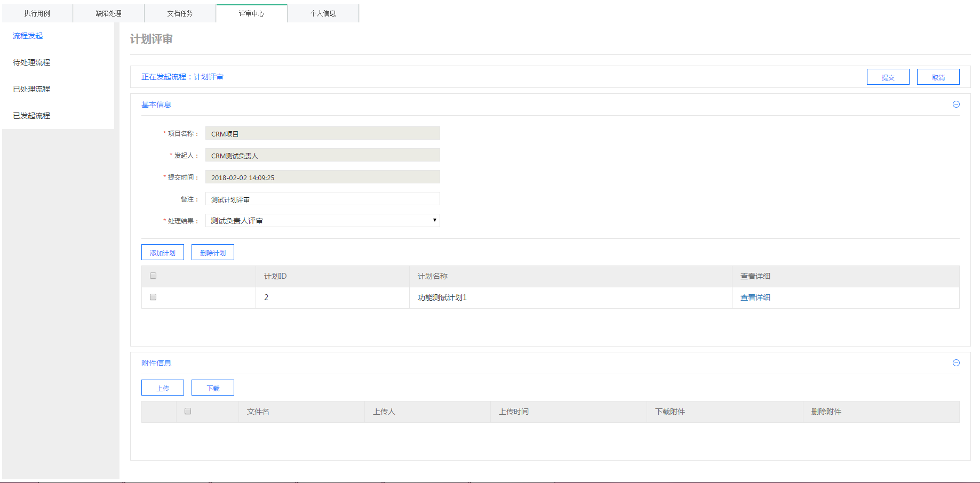The image size is (980, 483).
Task: Tick the select-all checkbox in plan table header
Action: pos(153,276)
